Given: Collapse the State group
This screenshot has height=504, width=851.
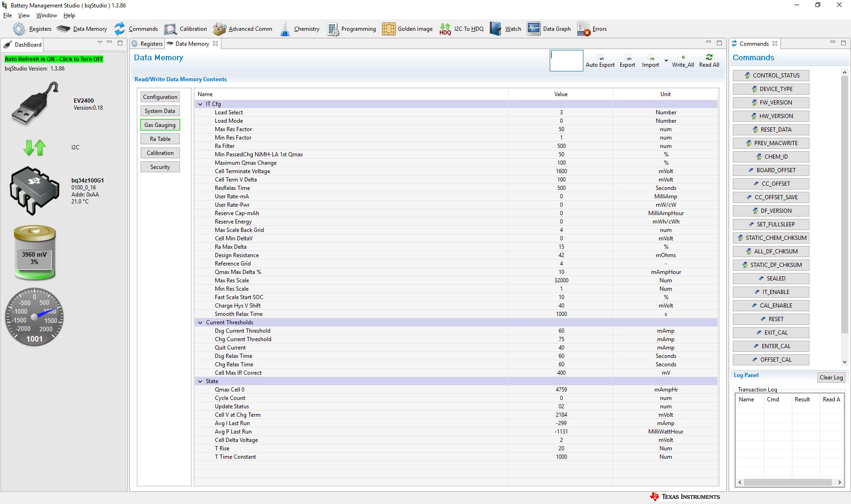Looking at the screenshot, I should click(200, 381).
